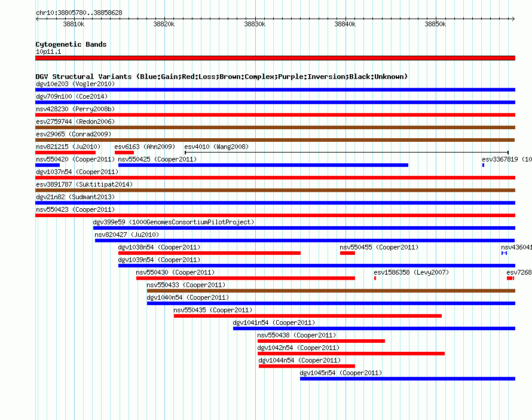Select nsv550435 (Cooper2011) entry
532x420 pixels.
pos(308,316)
